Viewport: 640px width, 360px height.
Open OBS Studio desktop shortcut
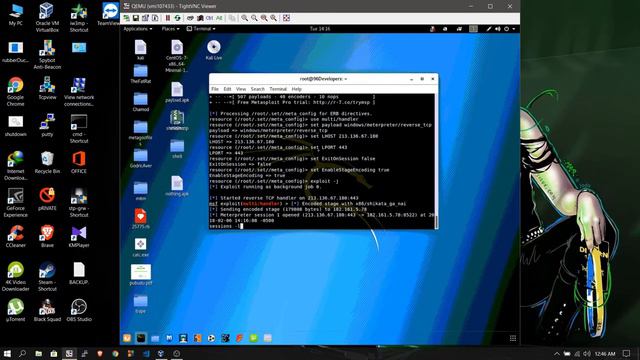pyautogui.click(x=79, y=310)
